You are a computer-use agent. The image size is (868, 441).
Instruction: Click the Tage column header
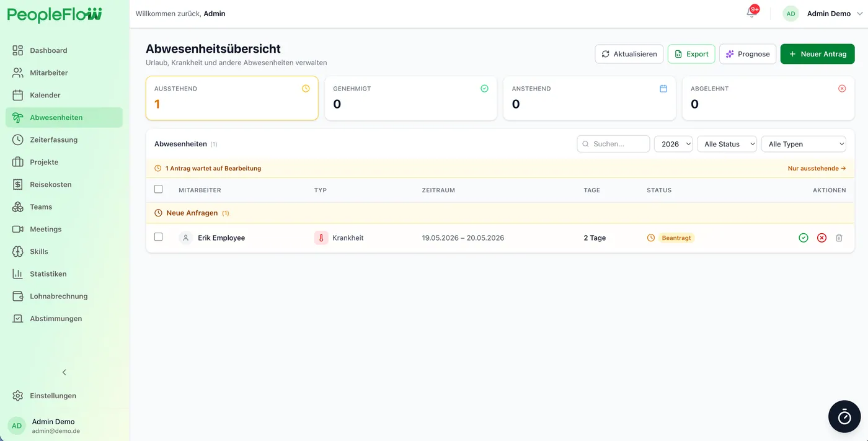(592, 190)
